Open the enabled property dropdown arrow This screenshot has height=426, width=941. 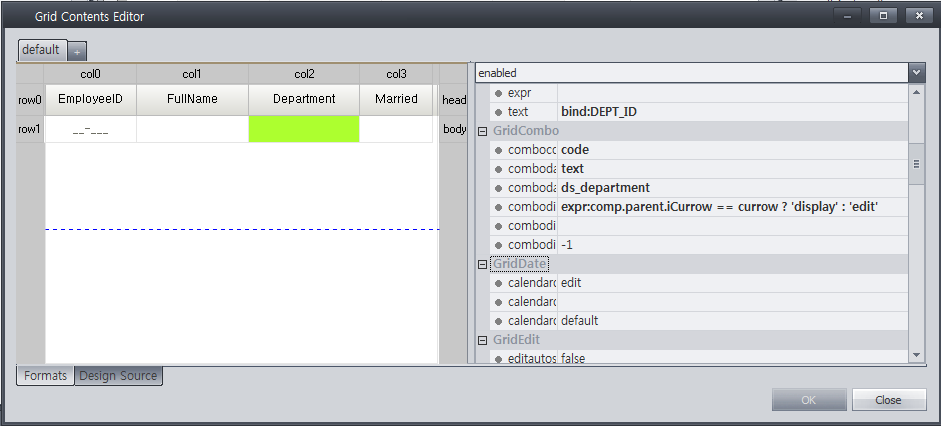click(916, 73)
